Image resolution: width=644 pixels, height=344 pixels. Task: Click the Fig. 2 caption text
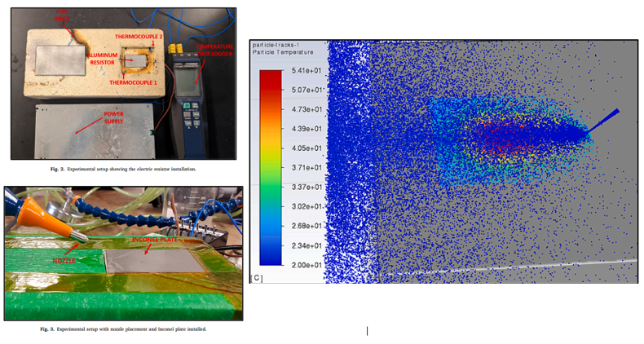[120, 168]
